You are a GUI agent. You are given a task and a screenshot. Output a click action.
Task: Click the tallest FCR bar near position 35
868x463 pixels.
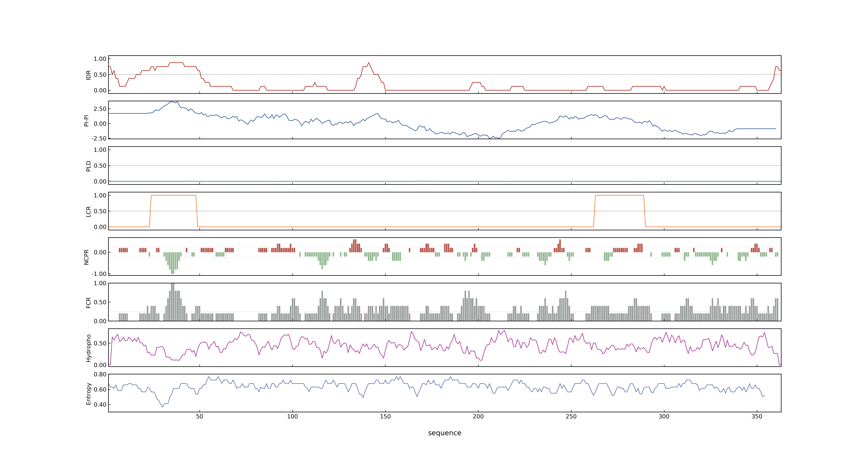tap(172, 302)
